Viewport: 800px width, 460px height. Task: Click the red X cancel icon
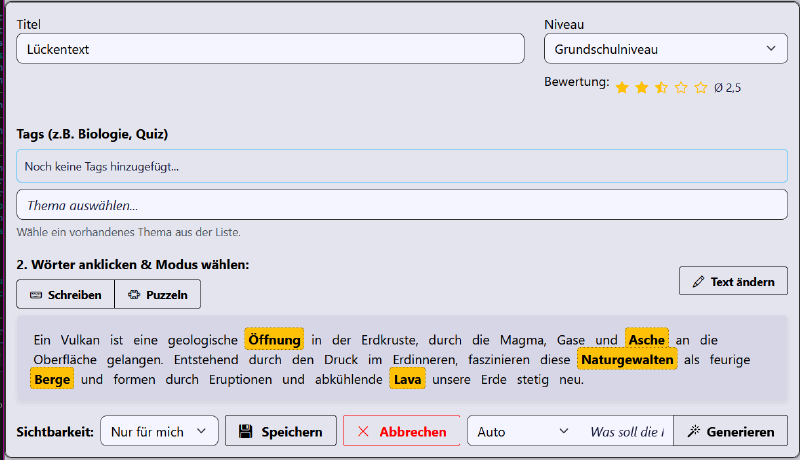coord(363,431)
